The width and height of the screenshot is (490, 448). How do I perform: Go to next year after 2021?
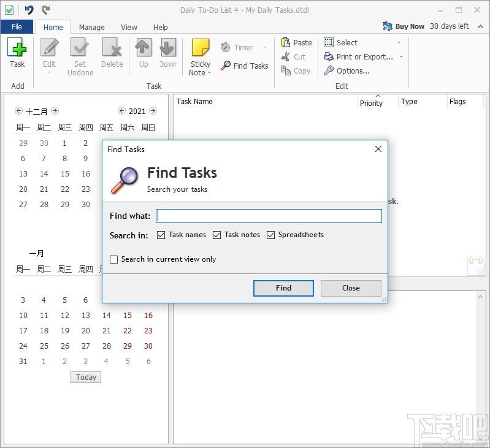[x=153, y=110]
